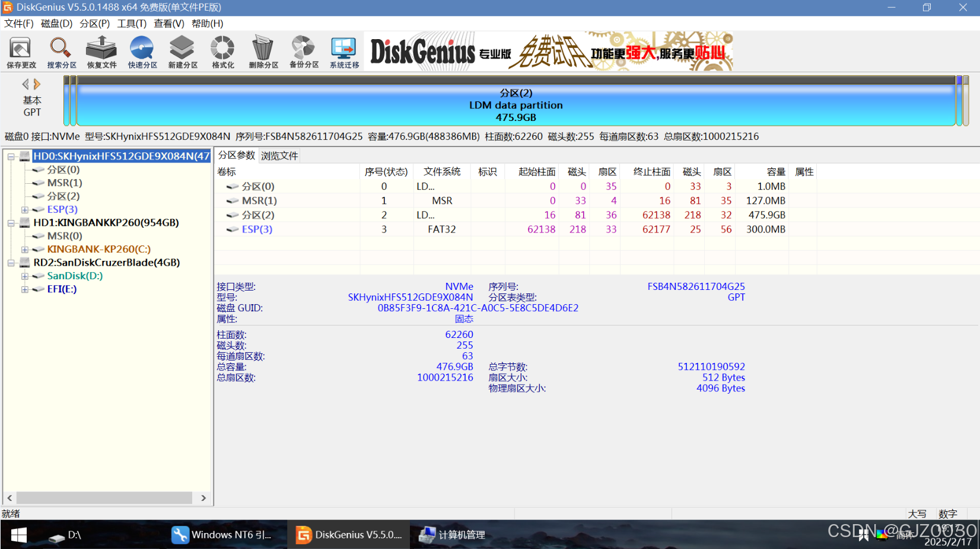Open the 磁盘(D) menu
Screen dimensions: 980x549
tap(56, 23)
